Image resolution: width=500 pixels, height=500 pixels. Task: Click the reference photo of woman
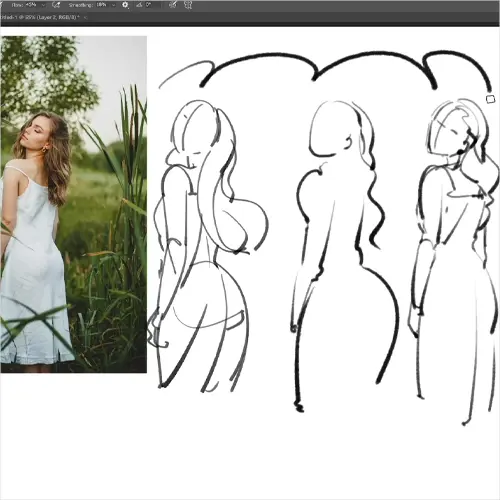point(74,204)
